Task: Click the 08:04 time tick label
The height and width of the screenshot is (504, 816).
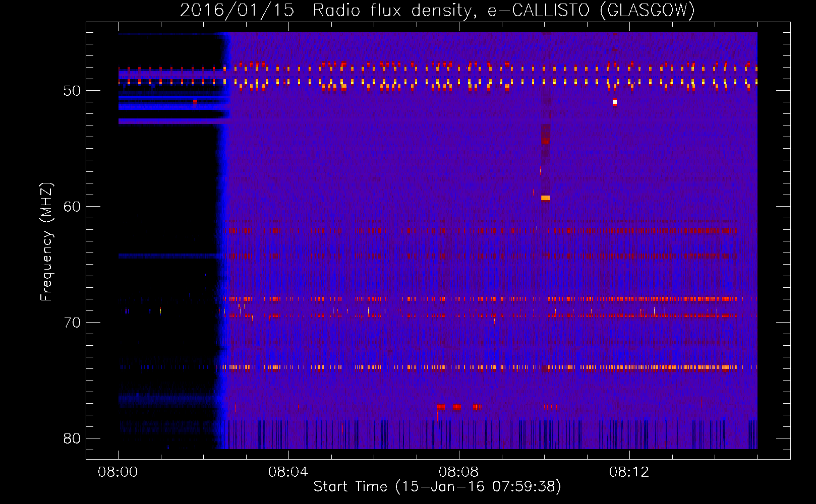Action: (x=288, y=472)
